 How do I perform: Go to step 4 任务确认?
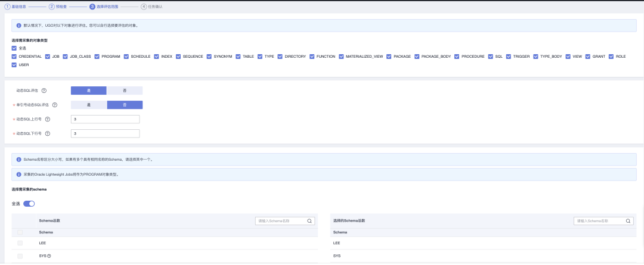151,7
